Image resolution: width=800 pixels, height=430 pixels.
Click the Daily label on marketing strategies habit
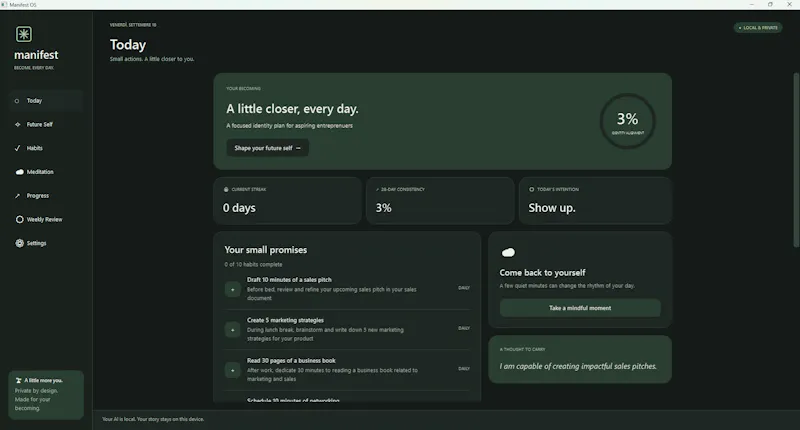point(464,328)
